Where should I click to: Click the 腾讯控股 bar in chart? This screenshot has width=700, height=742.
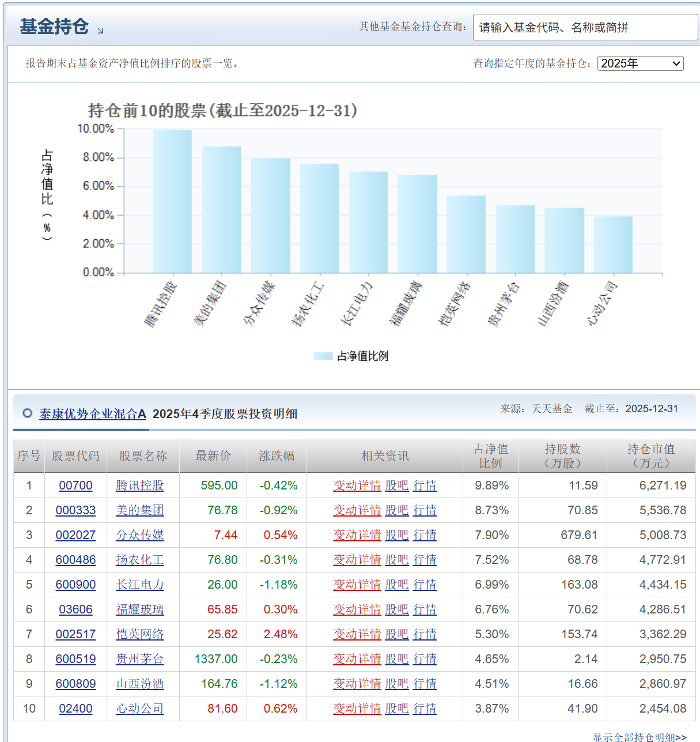pos(172,202)
